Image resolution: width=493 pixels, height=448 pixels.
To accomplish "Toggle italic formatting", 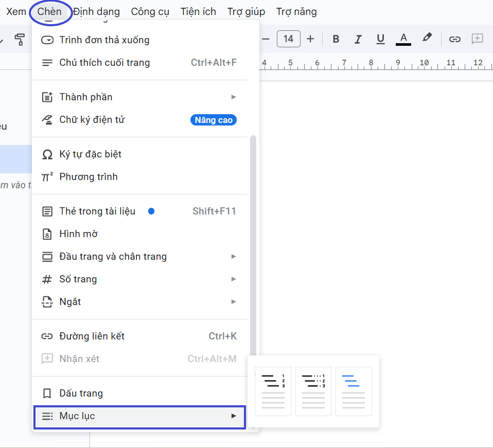I will point(358,39).
